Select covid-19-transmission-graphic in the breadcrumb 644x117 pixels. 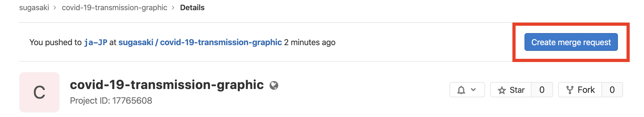coord(114,8)
